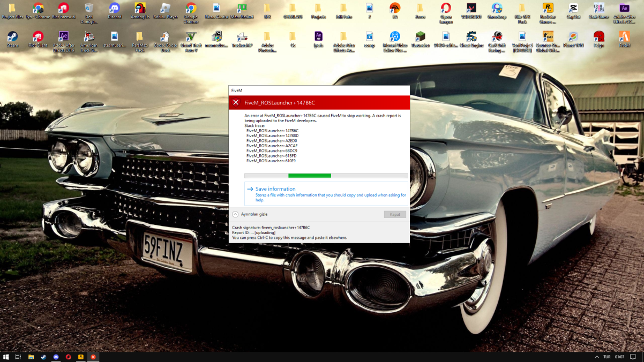Open the Feign desktop icon
This screenshot has width=644, height=362.
(x=599, y=39)
